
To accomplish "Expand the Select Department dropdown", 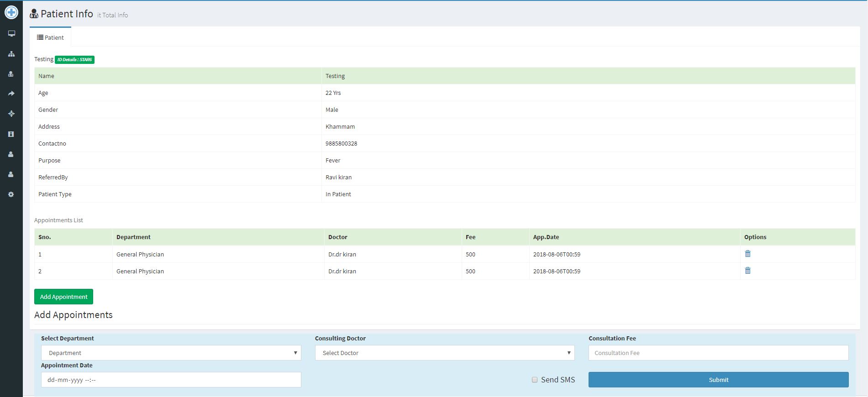I will pyautogui.click(x=171, y=353).
